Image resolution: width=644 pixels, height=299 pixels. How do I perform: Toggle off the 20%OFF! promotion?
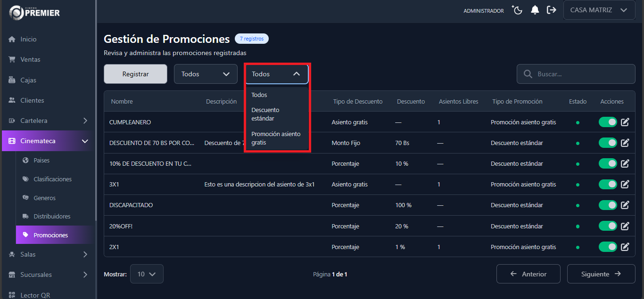(x=607, y=226)
